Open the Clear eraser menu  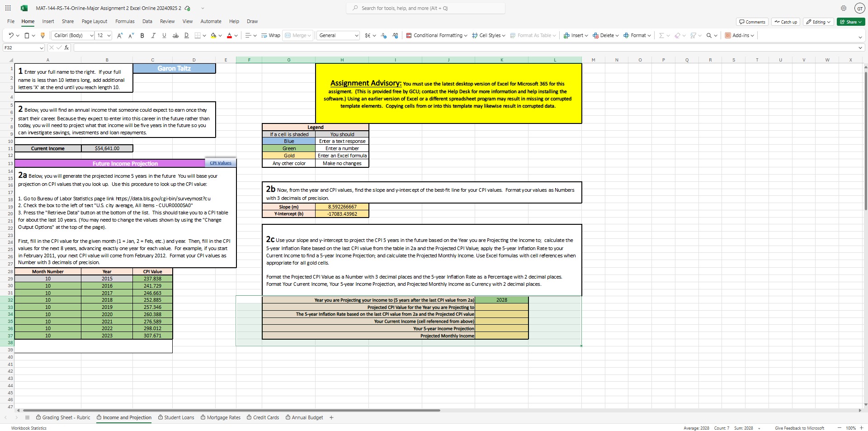[680, 35]
